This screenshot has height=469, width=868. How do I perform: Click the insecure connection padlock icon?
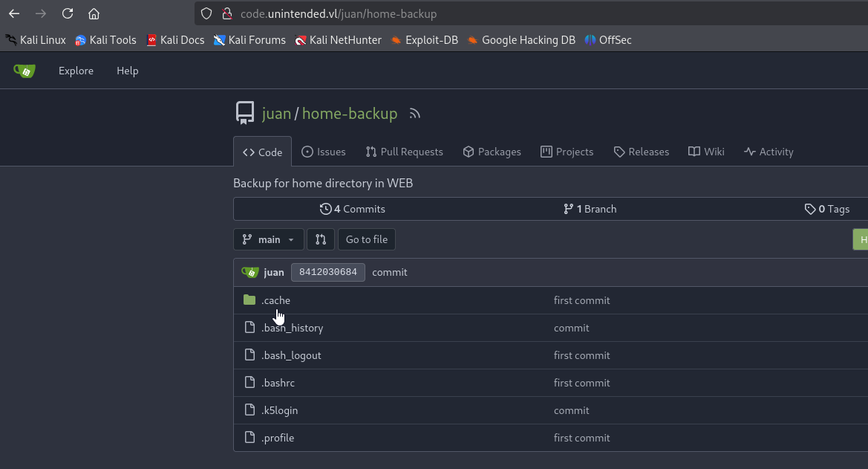tap(227, 13)
